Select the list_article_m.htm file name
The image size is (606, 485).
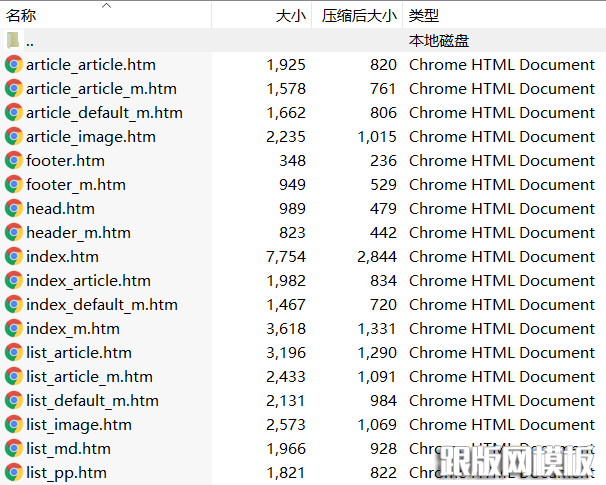point(89,376)
